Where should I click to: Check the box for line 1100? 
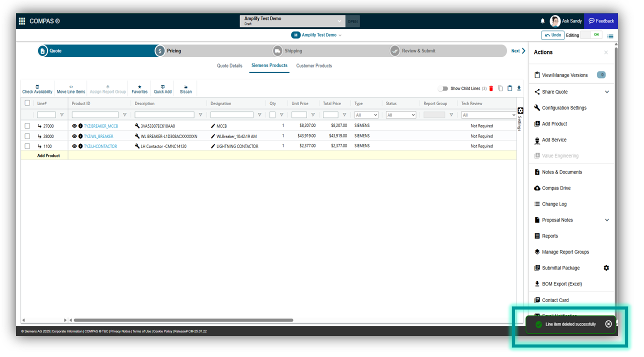27,146
